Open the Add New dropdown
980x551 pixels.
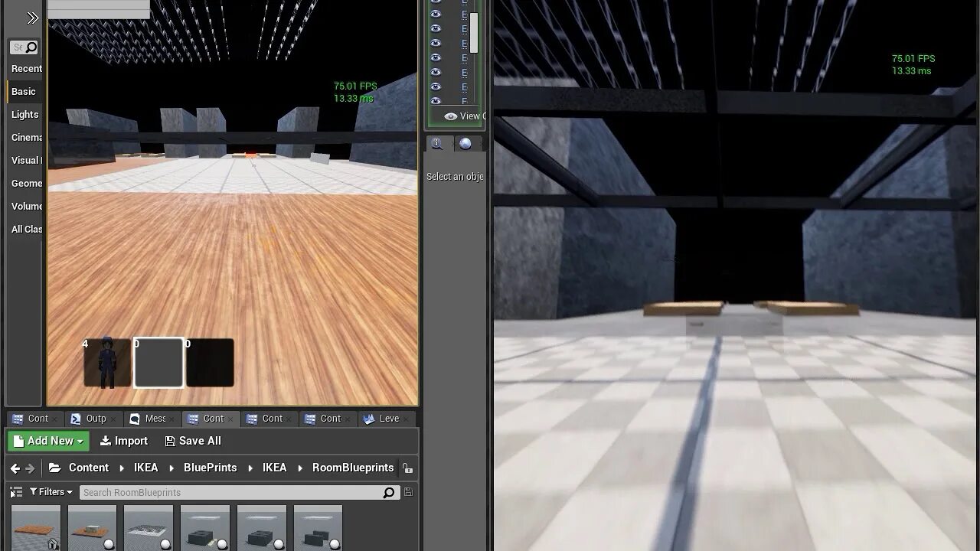[48, 441]
